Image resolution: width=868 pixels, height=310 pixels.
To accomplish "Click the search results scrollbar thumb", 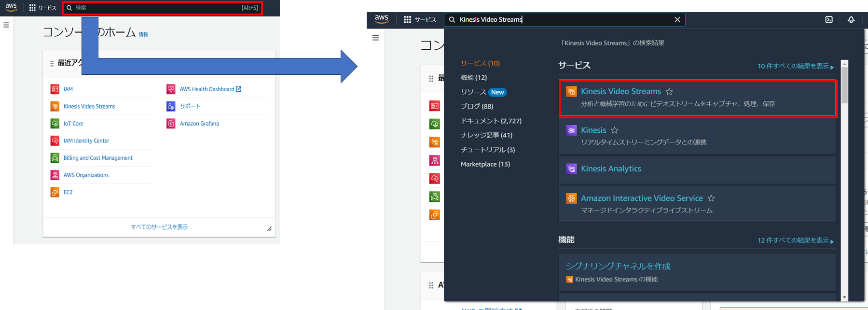I will pos(844,85).
